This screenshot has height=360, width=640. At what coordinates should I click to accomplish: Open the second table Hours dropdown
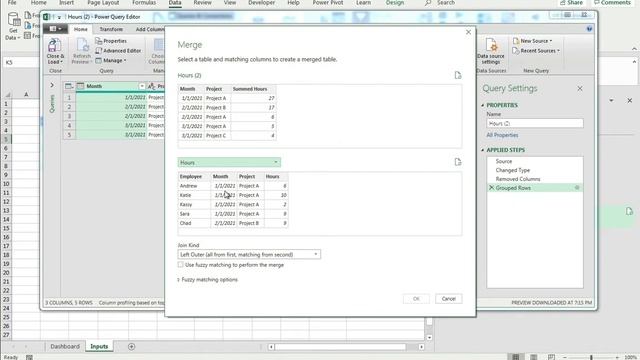[x=229, y=162]
